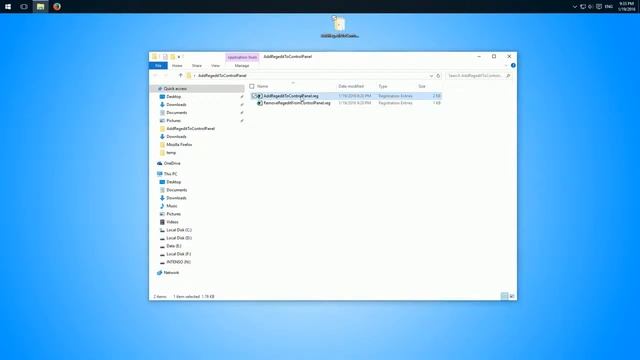
Task: Switch to the Share ribbon tab
Action: click(197, 66)
